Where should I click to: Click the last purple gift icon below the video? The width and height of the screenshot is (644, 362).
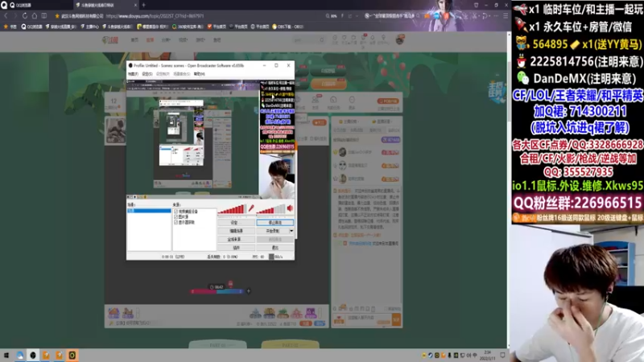pyautogui.click(x=311, y=313)
